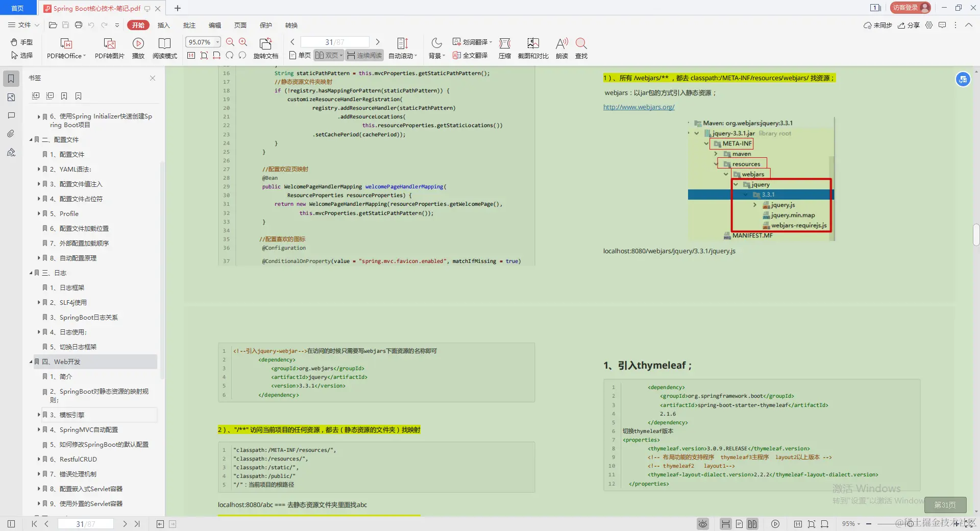The image size is (980, 531).
Task: Toggle bookmark panel in left sidebar
Action: [11, 79]
